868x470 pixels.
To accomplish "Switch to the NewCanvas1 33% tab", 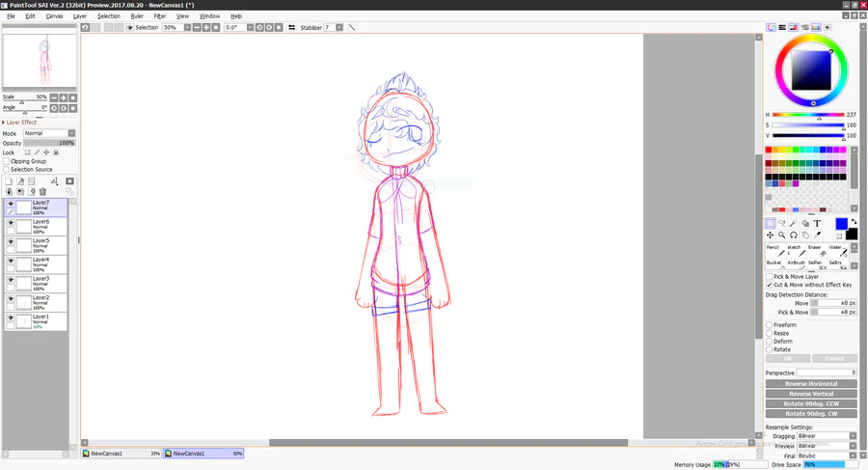I will coord(122,454).
